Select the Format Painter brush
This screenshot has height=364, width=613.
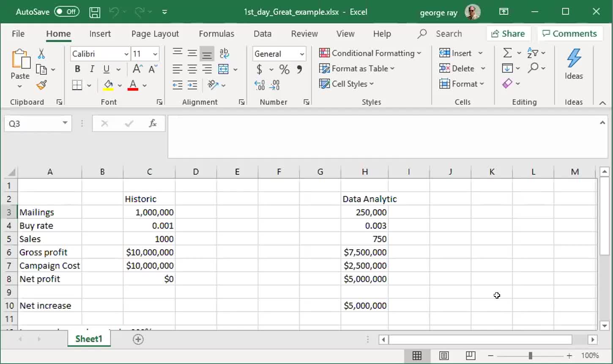tap(41, 85)
